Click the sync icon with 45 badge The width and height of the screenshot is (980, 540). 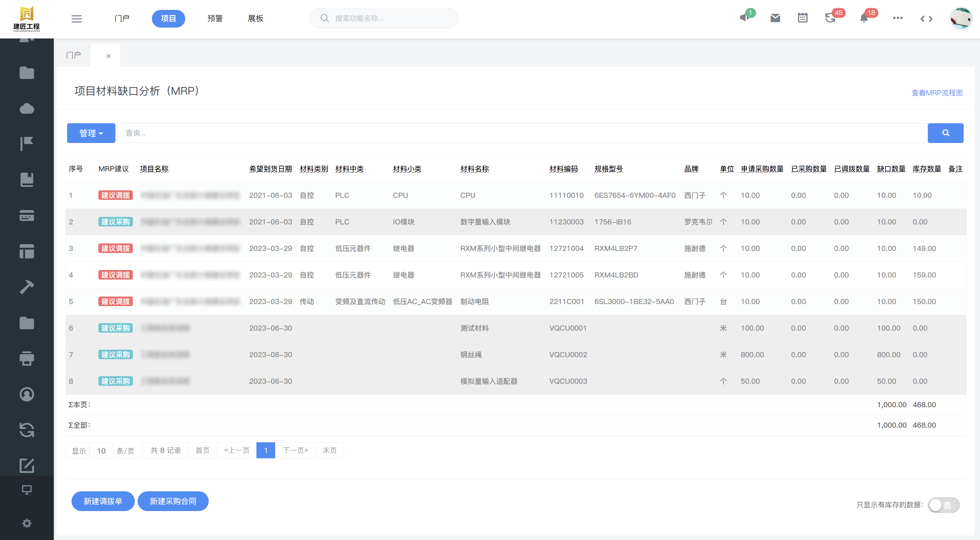[830, 18]
